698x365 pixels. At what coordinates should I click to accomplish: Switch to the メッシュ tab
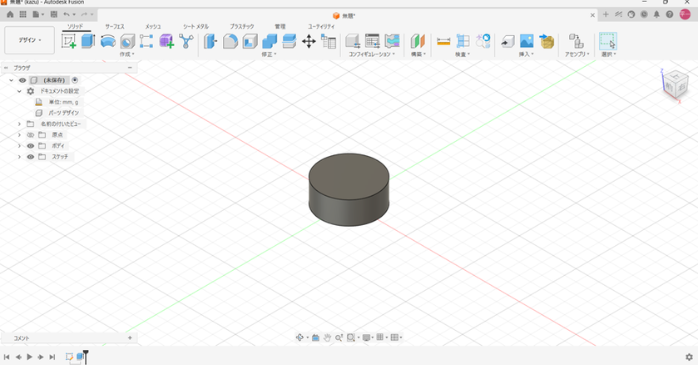[153, 27]
